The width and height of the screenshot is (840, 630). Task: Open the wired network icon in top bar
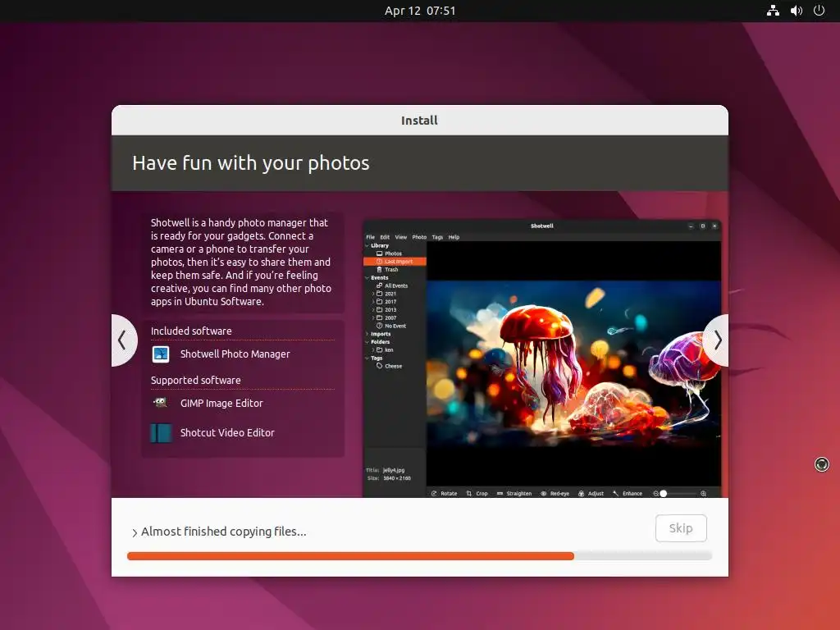pyautogui.click(x=773, y=11)
